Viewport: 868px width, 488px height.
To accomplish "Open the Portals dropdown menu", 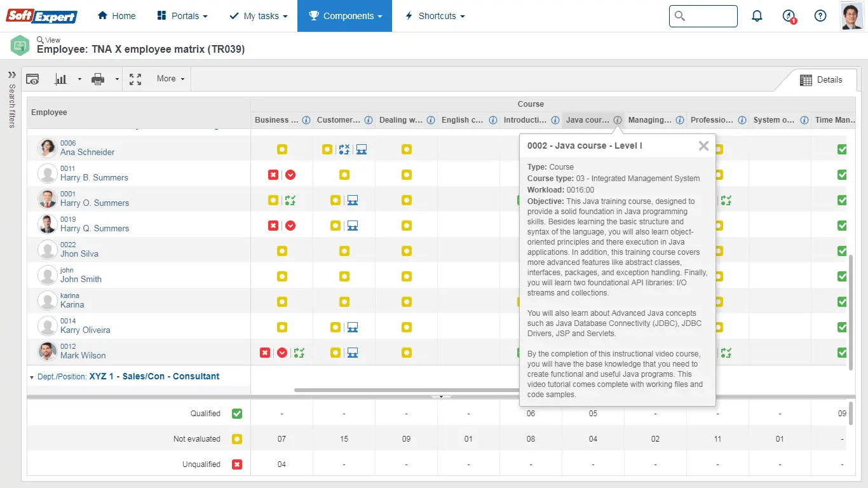I will click(182, 16).
